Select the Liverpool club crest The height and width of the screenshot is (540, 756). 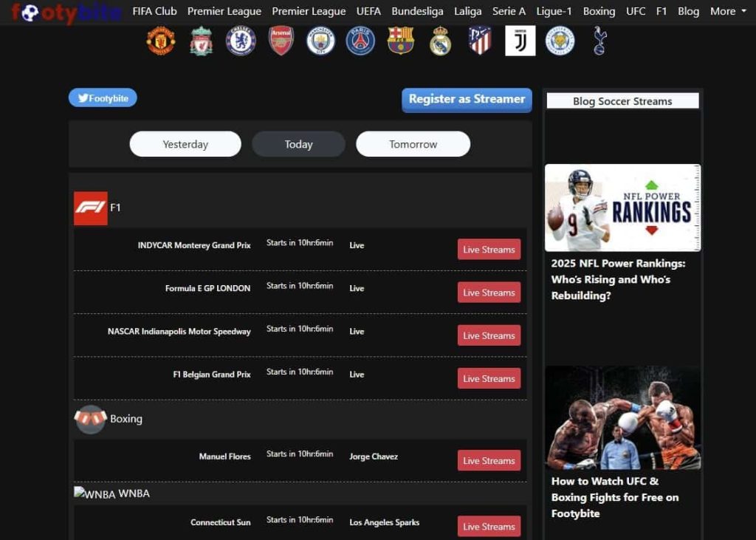pyautogui.click(x=201, y=41)
